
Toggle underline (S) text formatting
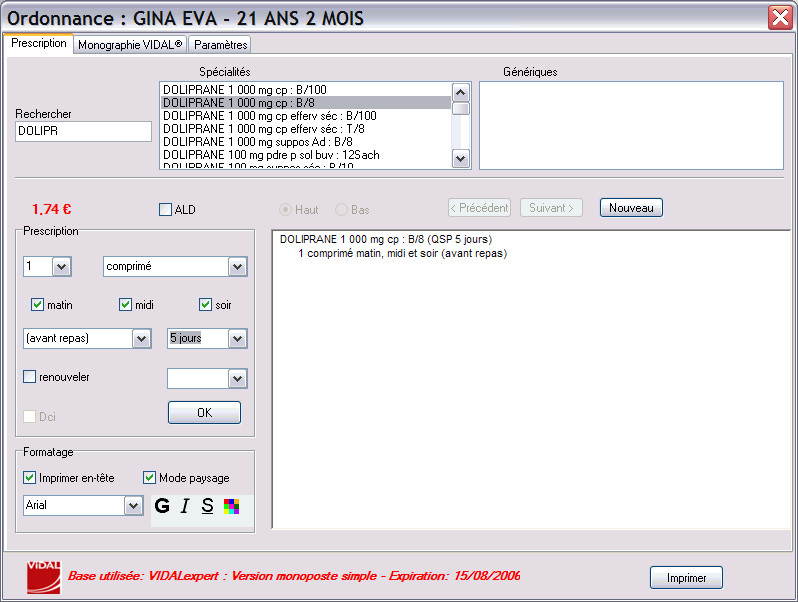207,505
